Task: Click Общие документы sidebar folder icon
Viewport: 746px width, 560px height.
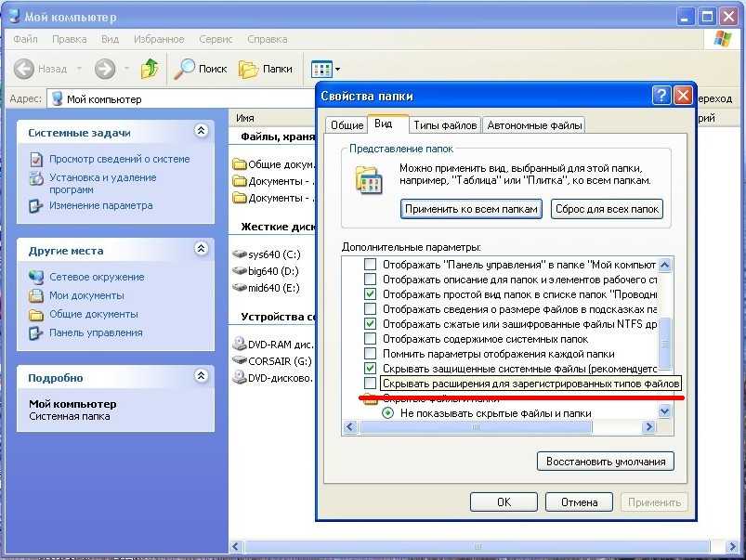Action: tap(36, 315)
